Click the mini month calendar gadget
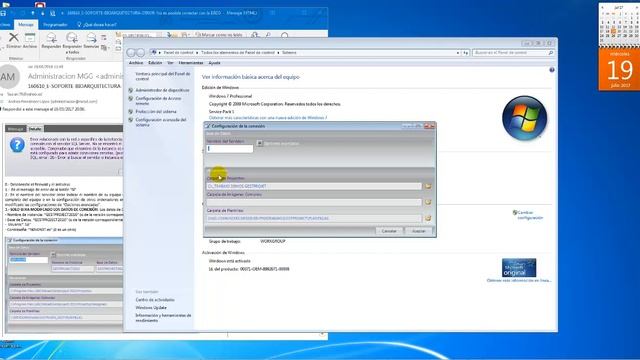 click(x=619, y=24)
